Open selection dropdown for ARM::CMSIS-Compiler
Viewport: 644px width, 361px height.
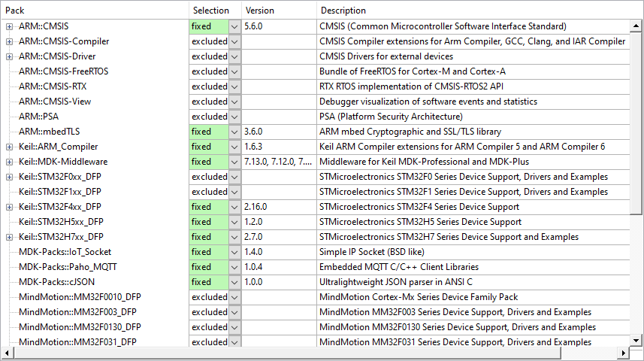(x=234, y=41)
